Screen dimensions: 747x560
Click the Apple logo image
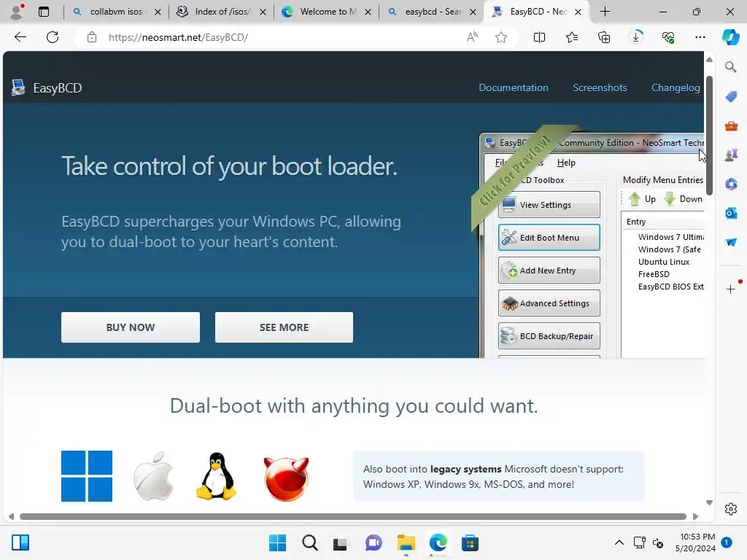pyautogui.click(x=153, y=476)
